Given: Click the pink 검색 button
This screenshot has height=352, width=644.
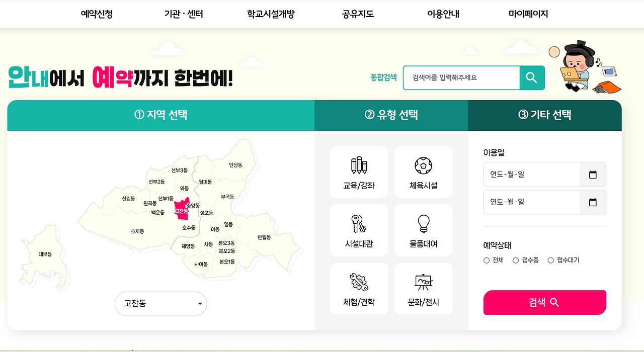Looking at the screenshot, I should click(x=545, y=302).
